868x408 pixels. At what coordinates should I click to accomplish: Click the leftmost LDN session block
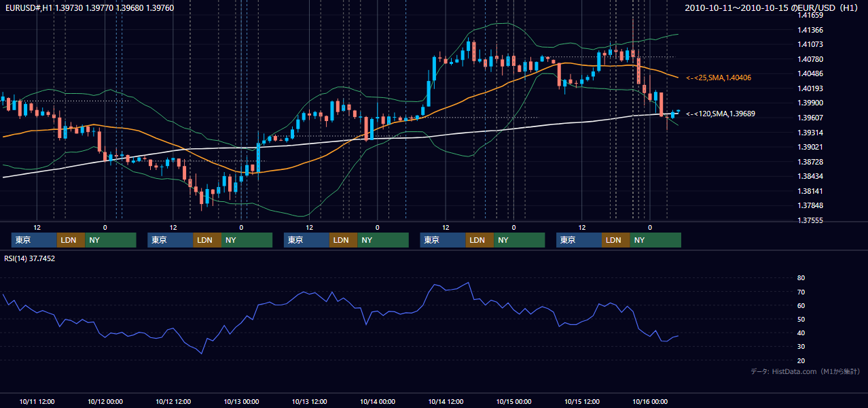(71, 240)
